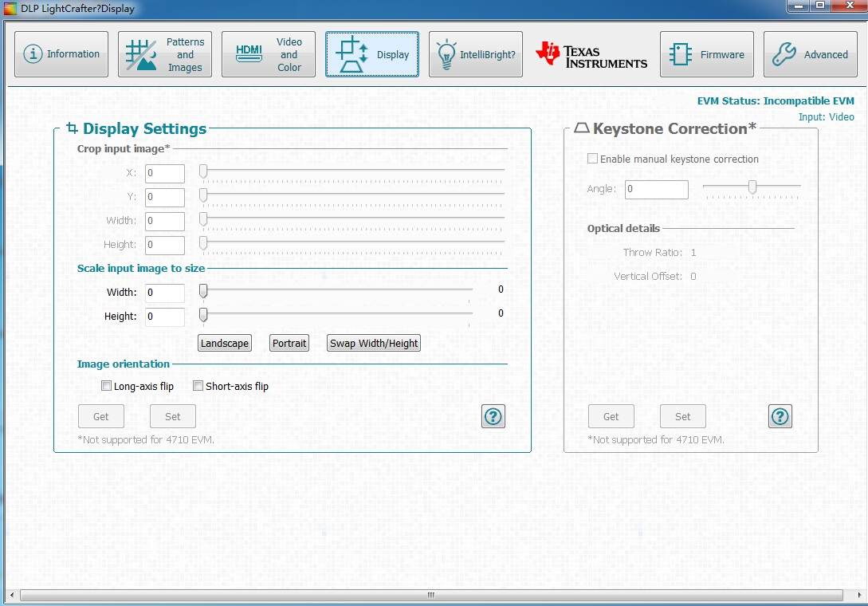This screenshot has height=606, width=868.
Task: Toggle Long-axis flip checkbox
Action: (x=106, y=386)
